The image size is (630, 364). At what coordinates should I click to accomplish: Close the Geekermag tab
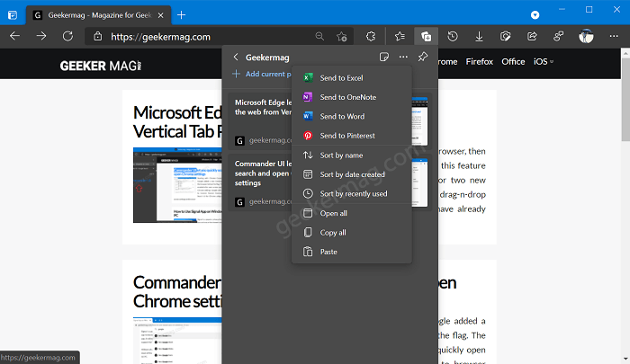click(x=161, y=15)
